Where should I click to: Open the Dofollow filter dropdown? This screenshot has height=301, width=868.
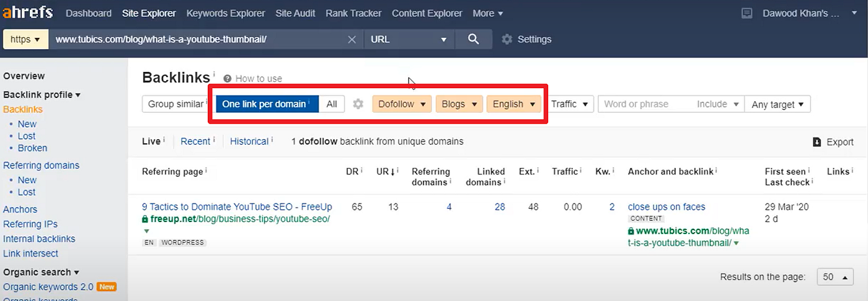coord(402,104)
